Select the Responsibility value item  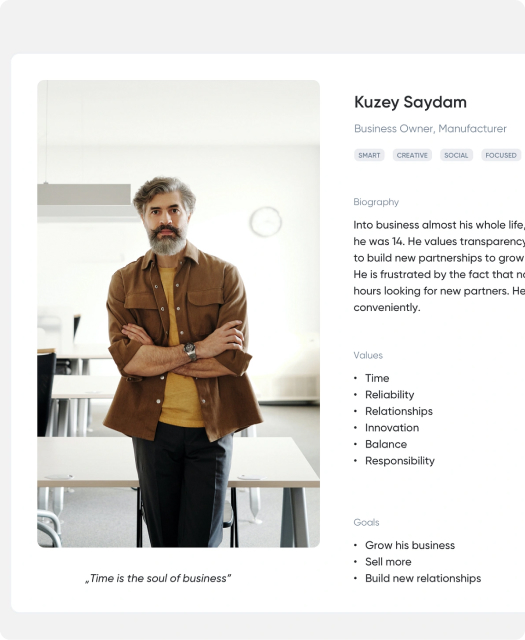[x=400, y=460]
